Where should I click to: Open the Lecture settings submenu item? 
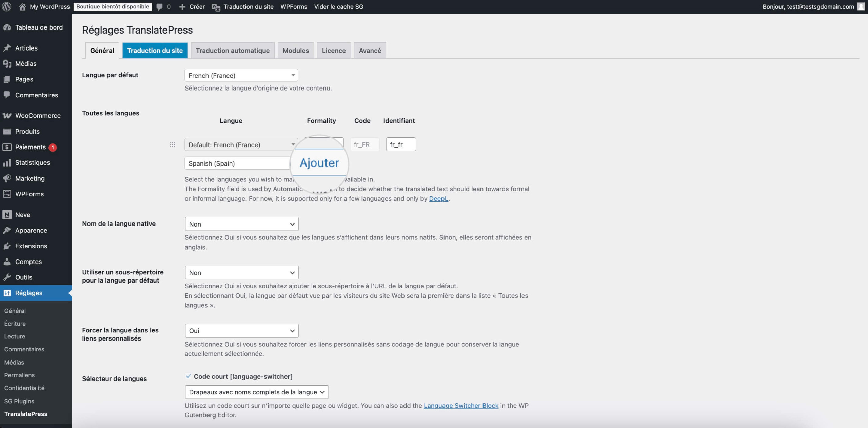click(x=15, y=336)
